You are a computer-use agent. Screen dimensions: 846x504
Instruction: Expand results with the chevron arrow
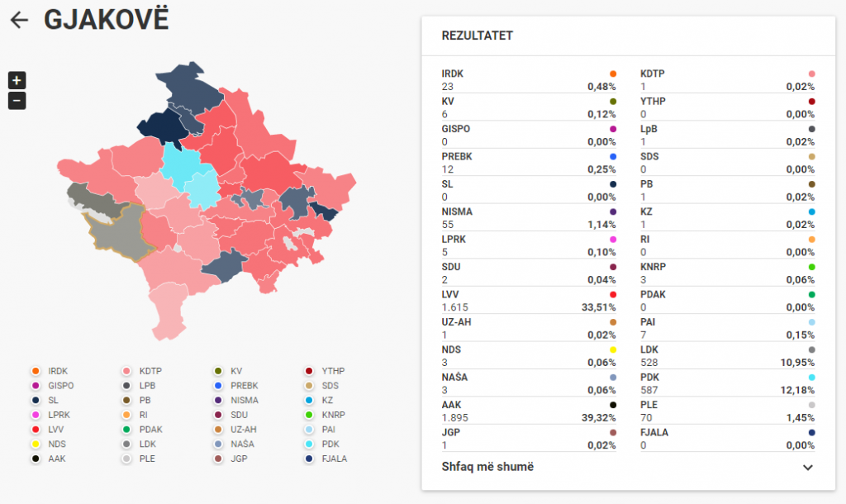tap(807, 468)
